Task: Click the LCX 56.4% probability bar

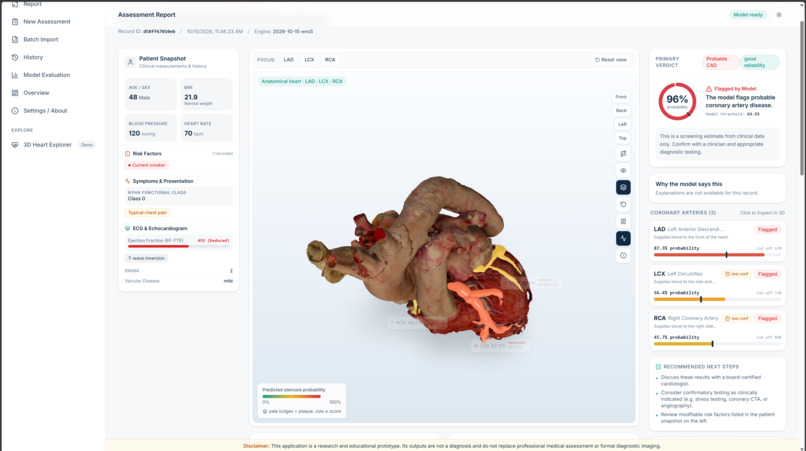Action: (717, 299)
